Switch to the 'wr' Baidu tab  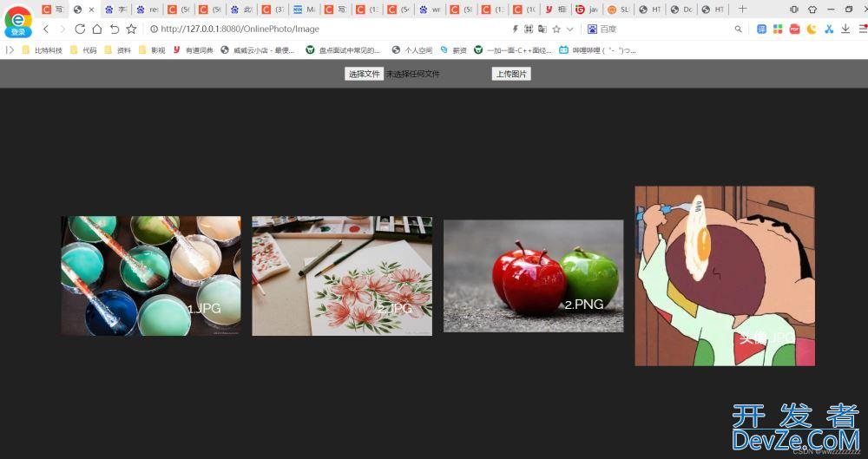[431, 10]
